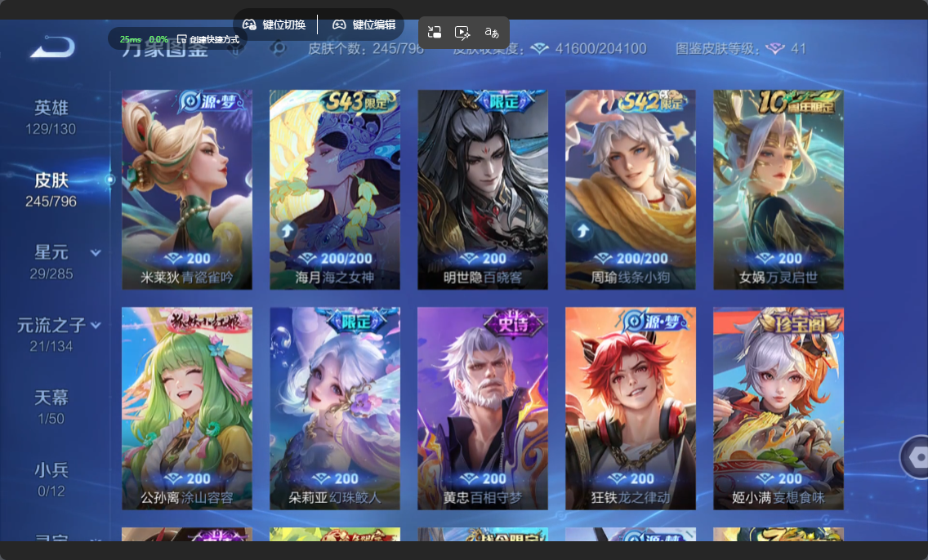Click 创建快捷方式 shortcut button

pos(207,40)
